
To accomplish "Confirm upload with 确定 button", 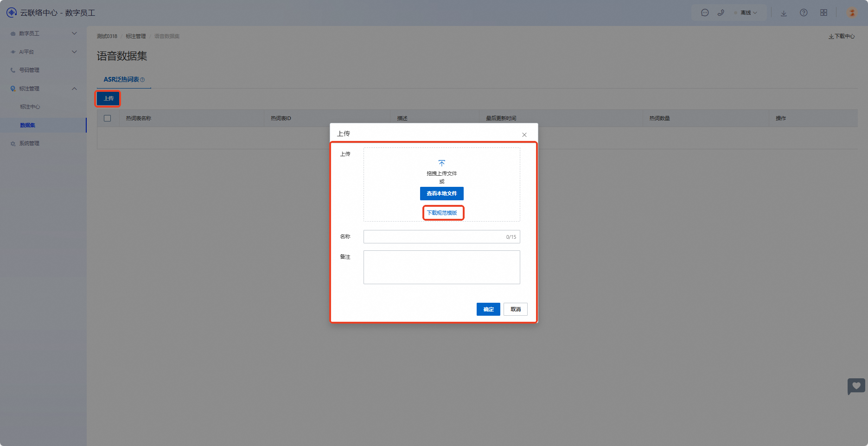I will coord(488,309).
